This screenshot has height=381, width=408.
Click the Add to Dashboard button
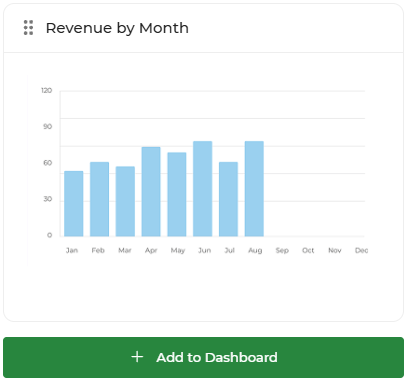point(204,357)
